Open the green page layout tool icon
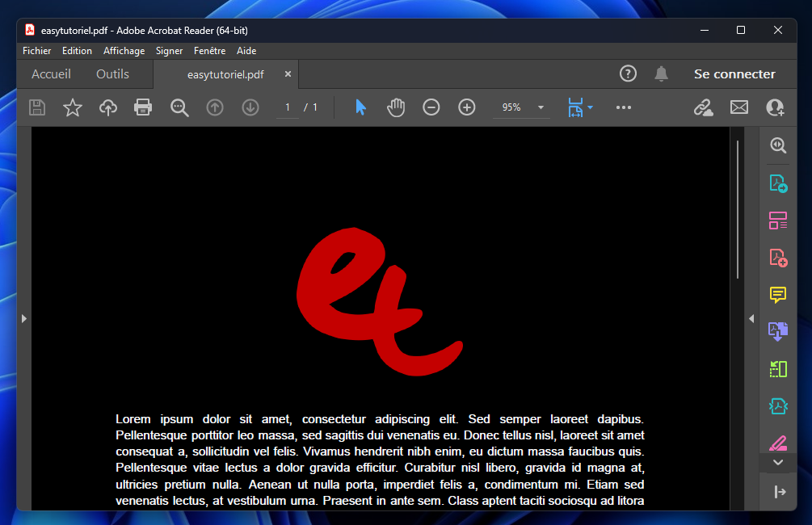Viewport: 812px width, 525px height. pyautogui.click(x=778, y=369)
